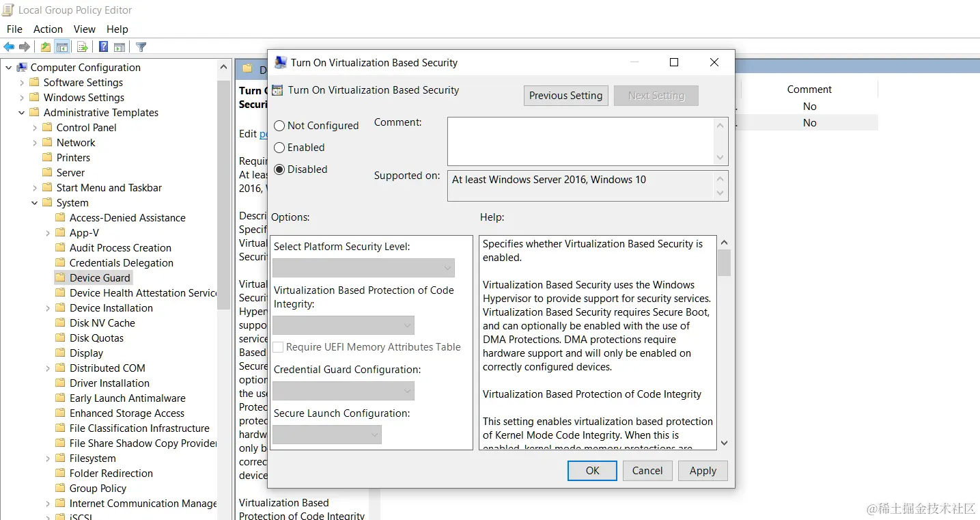Click the Help pane scrollbar thumb
Viewport: 980px width, 520px height.
(725, 262)
